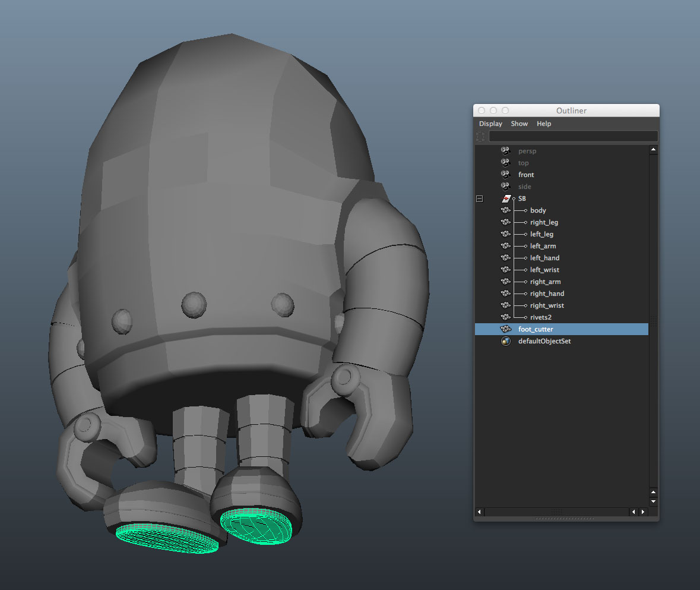700x590 pixels.
Task: Click the horizontal scroll left arrow
Action: tap(480, 512)
